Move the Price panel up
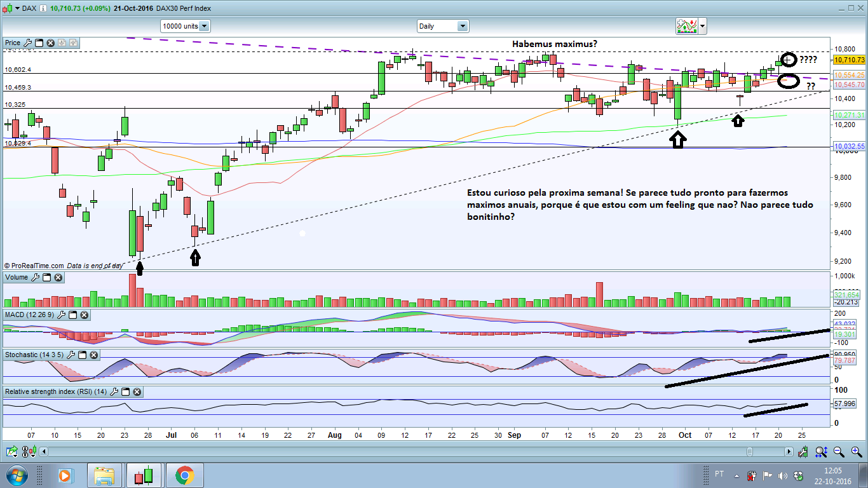 [x=73, y=43]
